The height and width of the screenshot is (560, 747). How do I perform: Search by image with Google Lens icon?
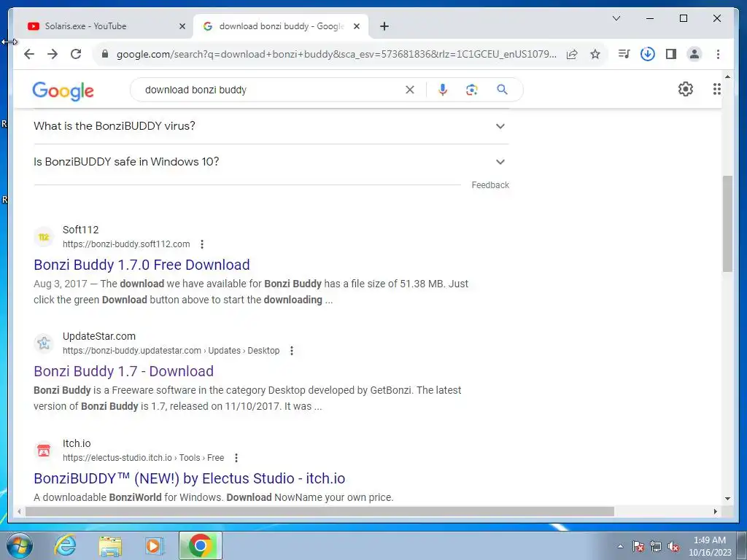click(472, 90)
